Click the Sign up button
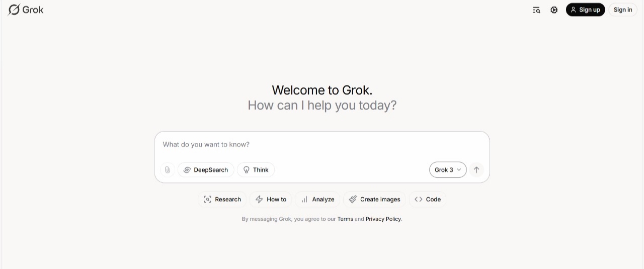The width and height of the screenshot is (644, 269). click(x=585, y=10)
